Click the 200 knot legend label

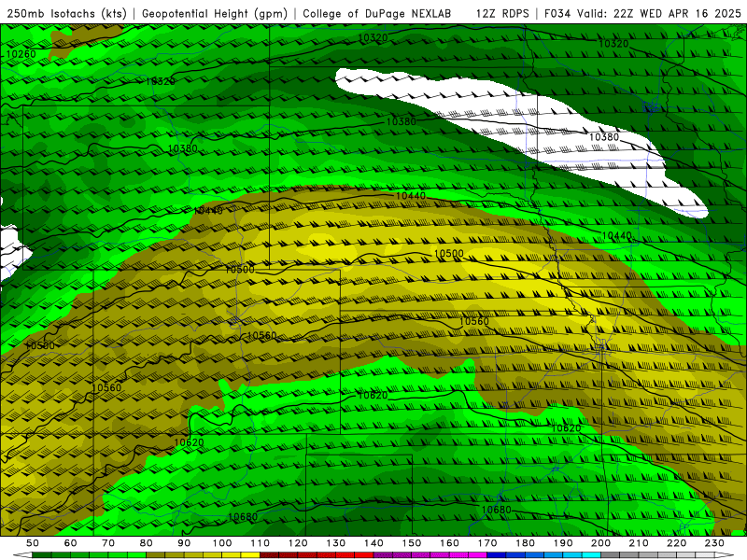tap(601, 543)
